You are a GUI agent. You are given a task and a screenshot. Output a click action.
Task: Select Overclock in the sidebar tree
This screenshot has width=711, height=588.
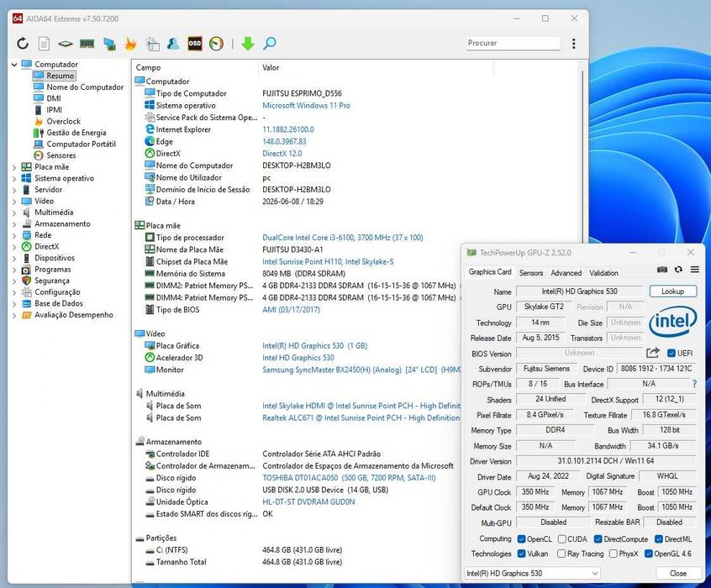point(64,122)
